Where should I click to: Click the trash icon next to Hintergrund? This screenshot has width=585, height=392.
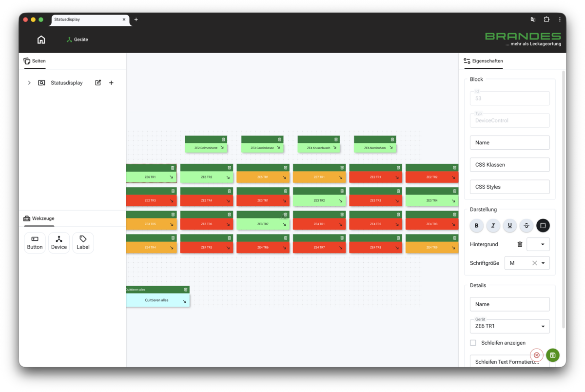[x=520, y=244]
